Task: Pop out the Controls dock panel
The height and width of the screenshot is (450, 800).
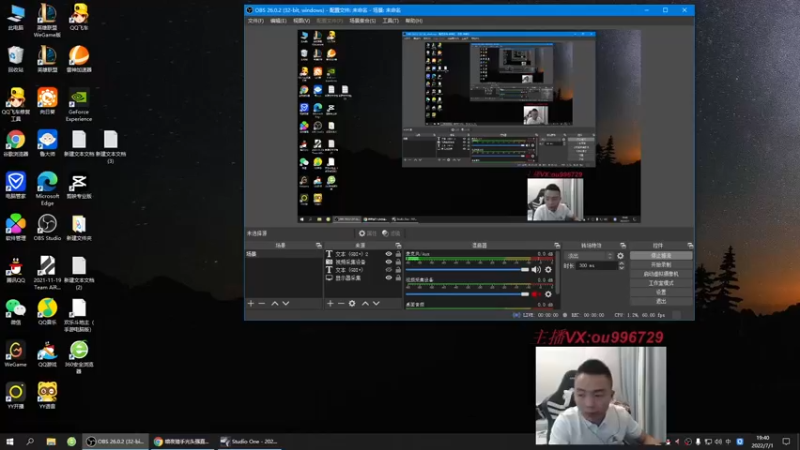Action: pos(690,245)
